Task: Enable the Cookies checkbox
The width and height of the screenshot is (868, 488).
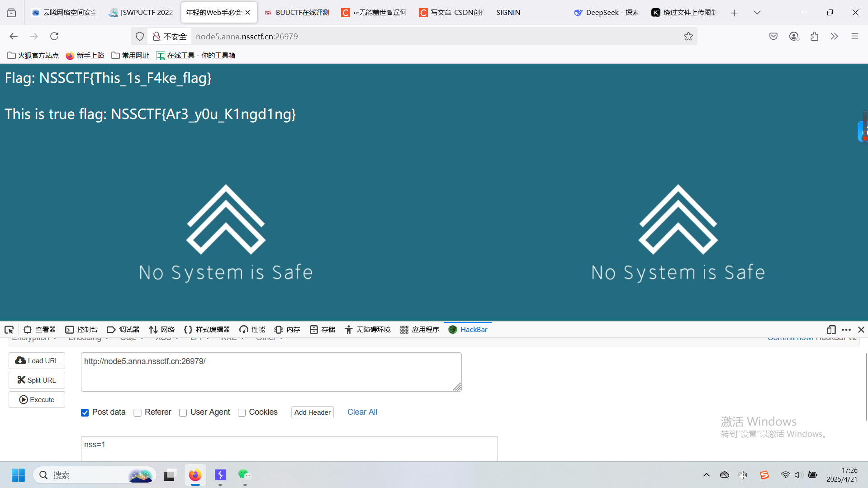Action: pos(242,412)
